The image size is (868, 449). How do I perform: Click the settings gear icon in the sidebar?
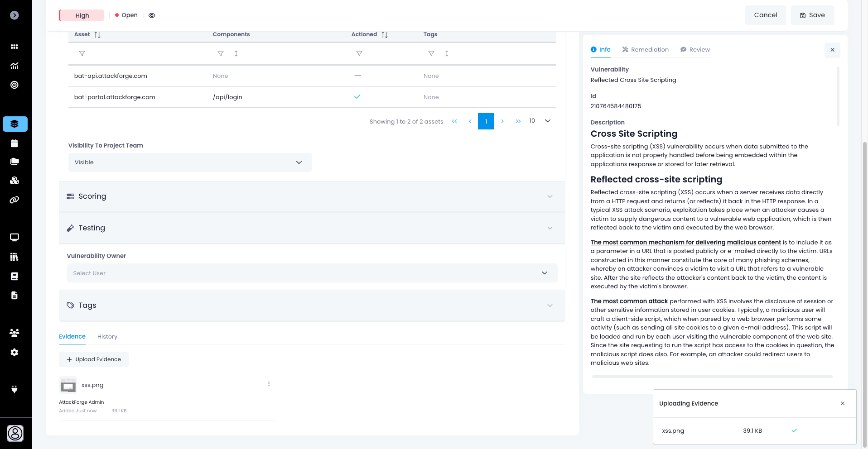pos(14,352)
